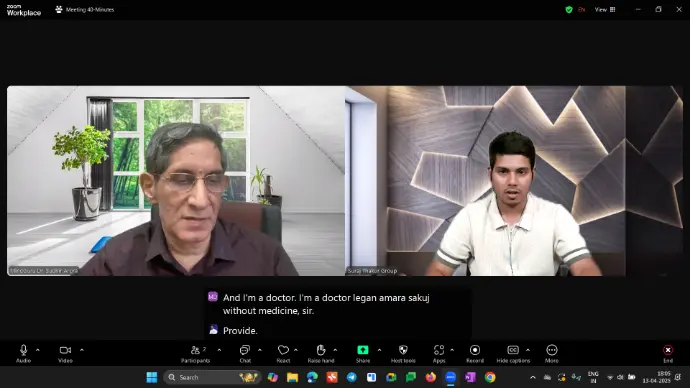This screenshot has width=690, height=388.
Task: Expand video options caret next to Video
Action: [82, 350]
